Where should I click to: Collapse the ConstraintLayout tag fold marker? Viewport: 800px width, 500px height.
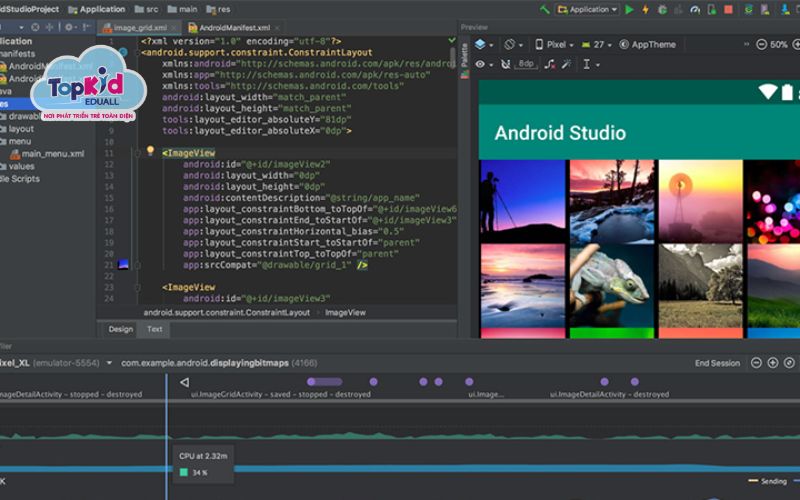pos(137,53)
